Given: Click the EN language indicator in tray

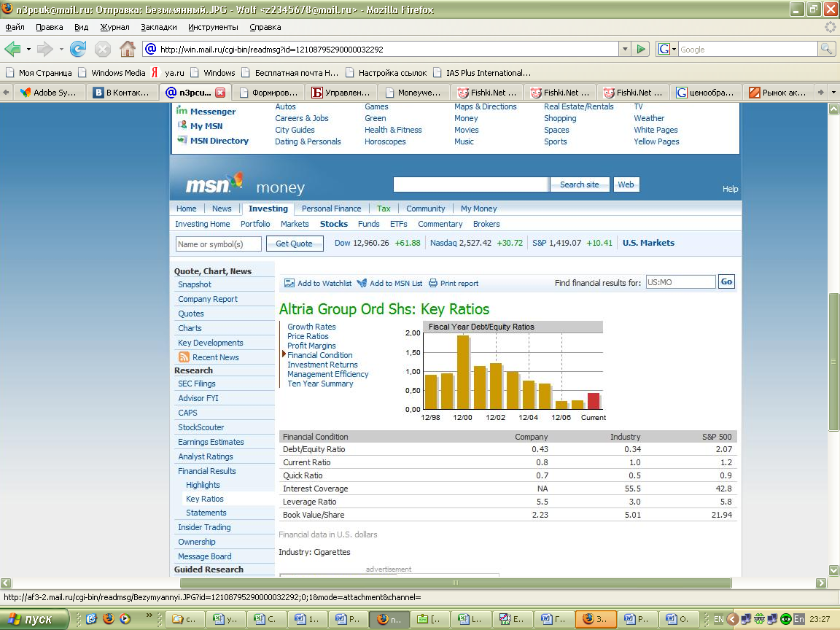Looking at the screenshot, I should click(x=718, y=619).
